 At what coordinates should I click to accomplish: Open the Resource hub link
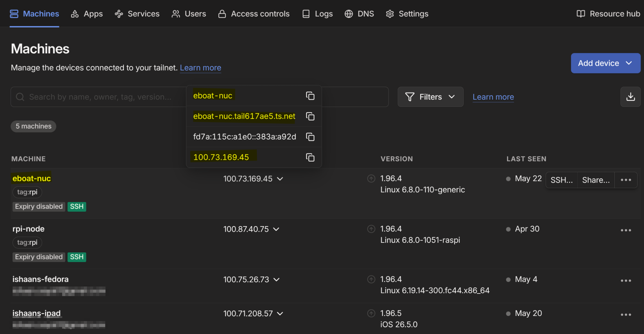click(x=608, y=14)
